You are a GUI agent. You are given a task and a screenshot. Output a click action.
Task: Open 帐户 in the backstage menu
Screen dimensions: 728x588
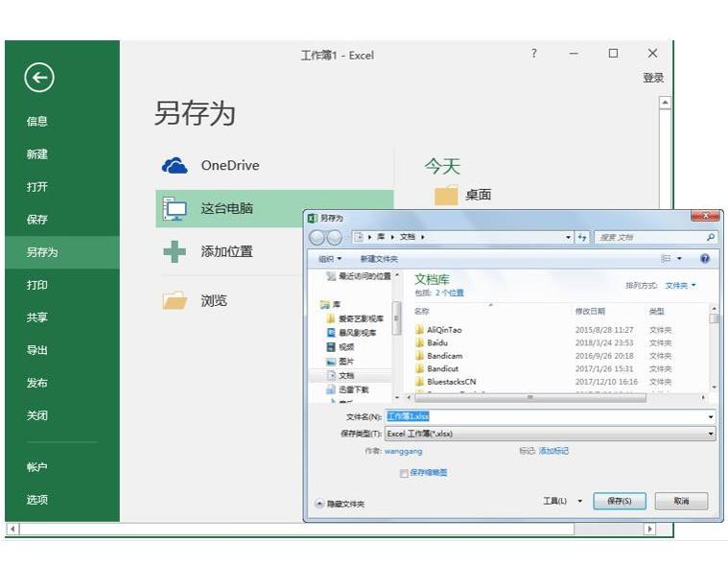click(37, 467)
